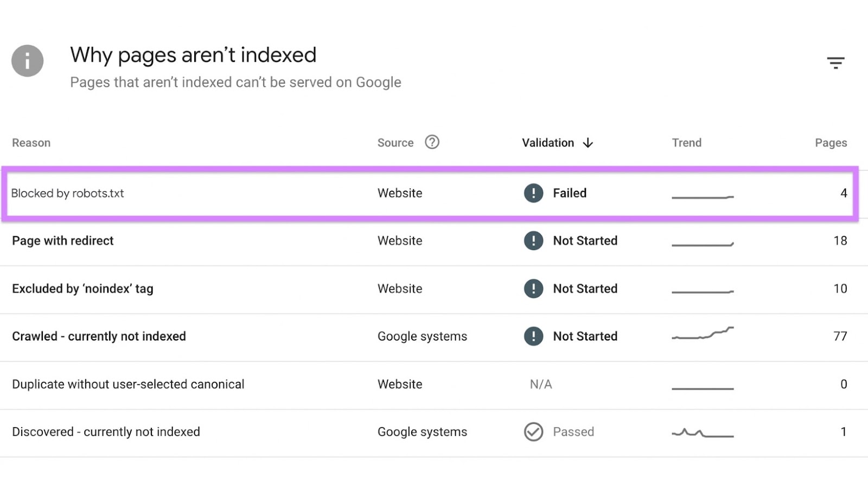Click the warning icon for Crawled currently not indexed
868x489 pixels.
[x=533, y=336]
